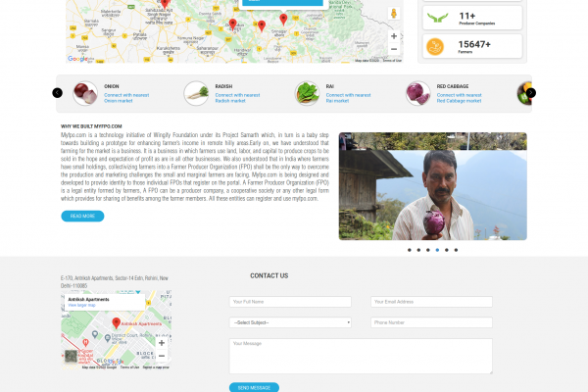This screenshot has width=588, height=392.
Task: Click the 11+ Producer Companies stat card
Action: tap(472, 18)
